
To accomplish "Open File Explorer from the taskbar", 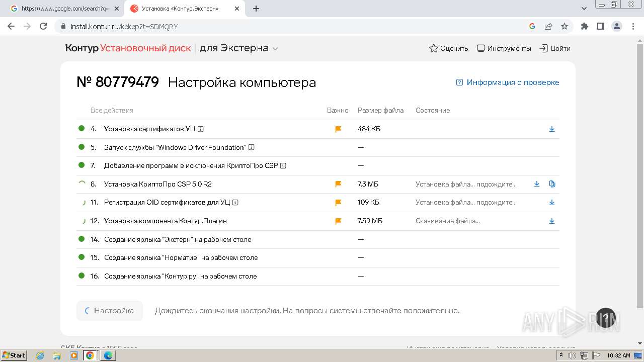I will pyautogui.click(x=57, y=355).
